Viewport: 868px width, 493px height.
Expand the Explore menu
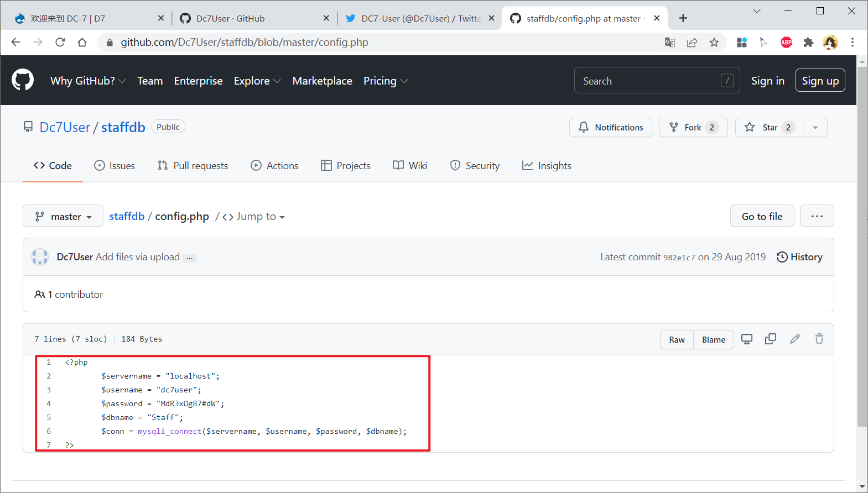(x=257, y=81)
